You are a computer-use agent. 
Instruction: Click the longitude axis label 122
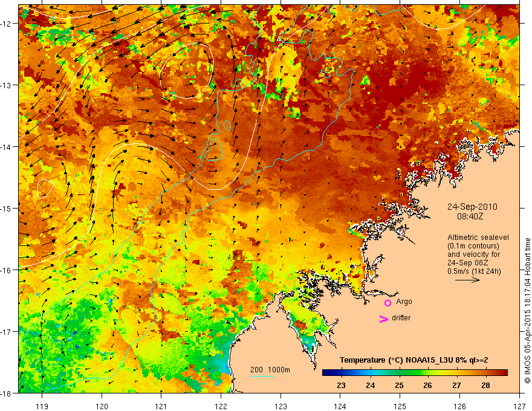coord(221,406)
